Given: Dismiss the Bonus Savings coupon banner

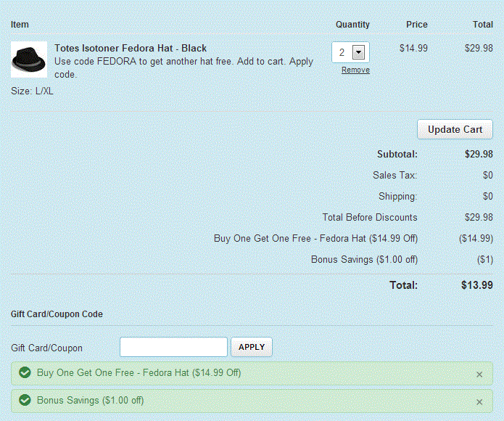Looking at the screenshot, I should [479, 402].
